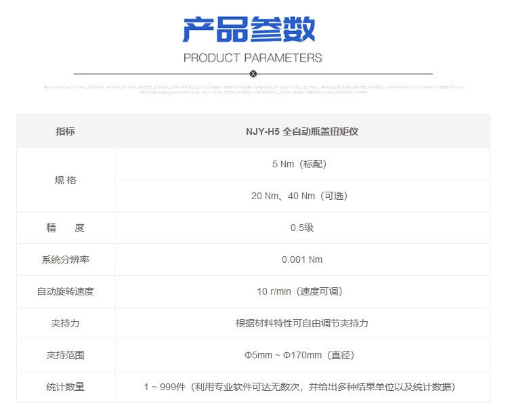Click the 20 Nm、40 Nm（可选） value
The height and width of the screenshot is (420, 508).
302,196
